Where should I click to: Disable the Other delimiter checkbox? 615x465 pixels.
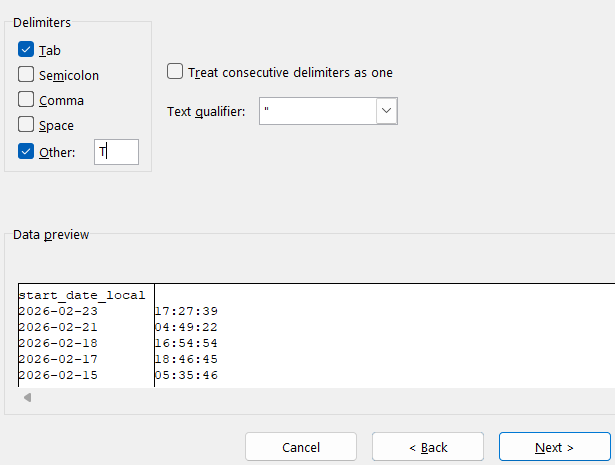click(x=26, y=152)
